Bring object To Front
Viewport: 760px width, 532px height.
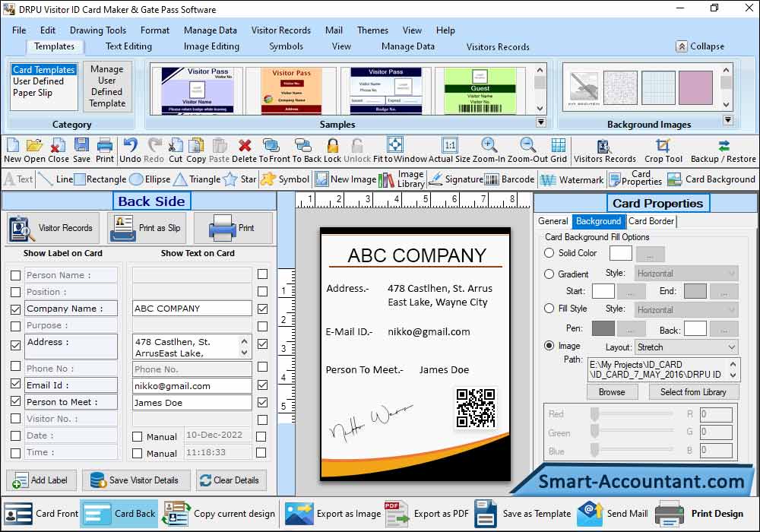(x=274, y=150)
